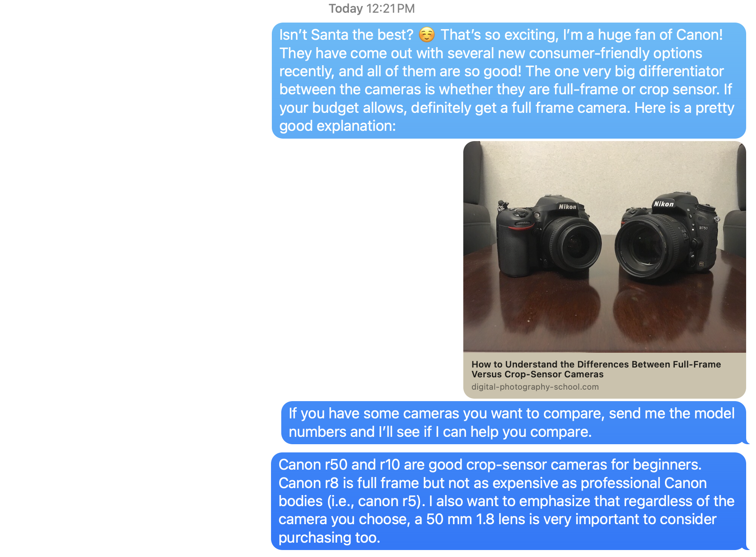Click the Nikon logo on the right camera
756x557 pixels.
tap(664, 204)
